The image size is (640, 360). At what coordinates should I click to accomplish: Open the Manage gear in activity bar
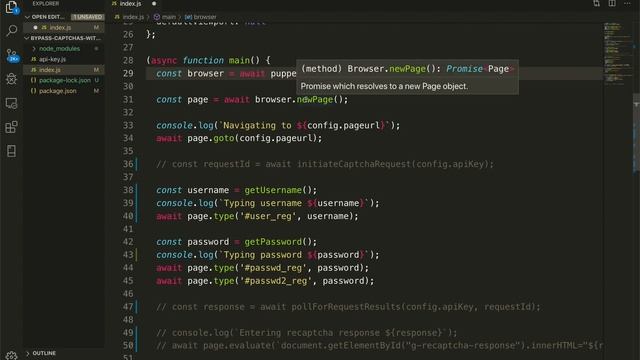[x=11, y=355]
